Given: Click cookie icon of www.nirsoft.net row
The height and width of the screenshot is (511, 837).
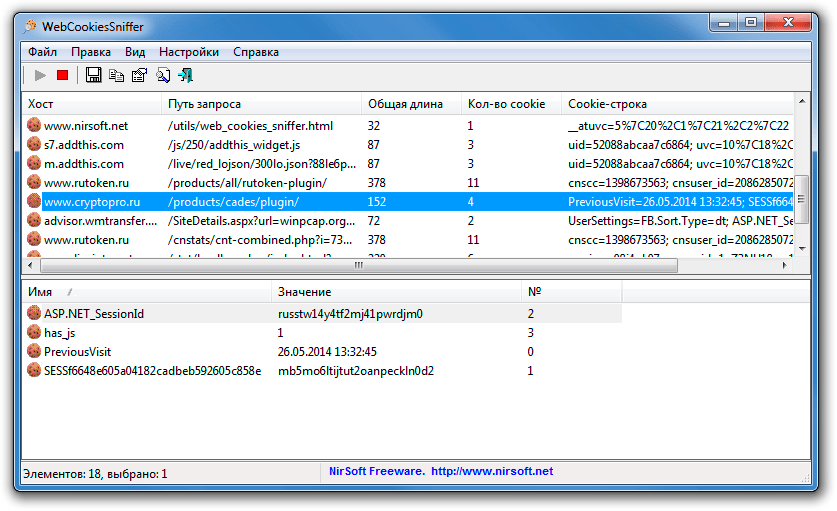Looking at the screenshot, I should click(34, 125).
